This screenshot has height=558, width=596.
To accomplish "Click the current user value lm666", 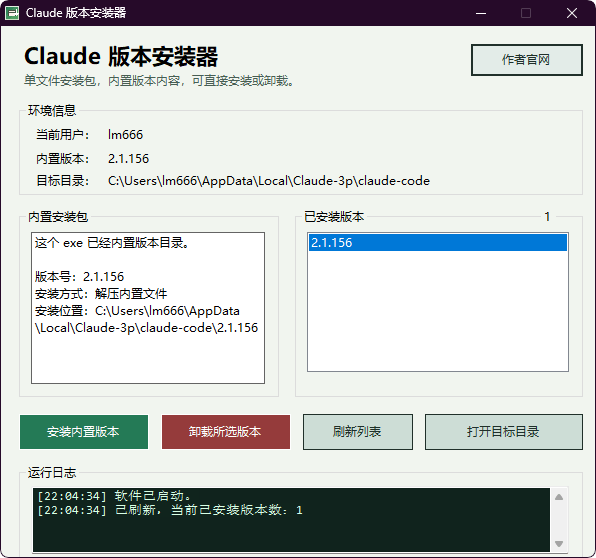I will [125, 135].
